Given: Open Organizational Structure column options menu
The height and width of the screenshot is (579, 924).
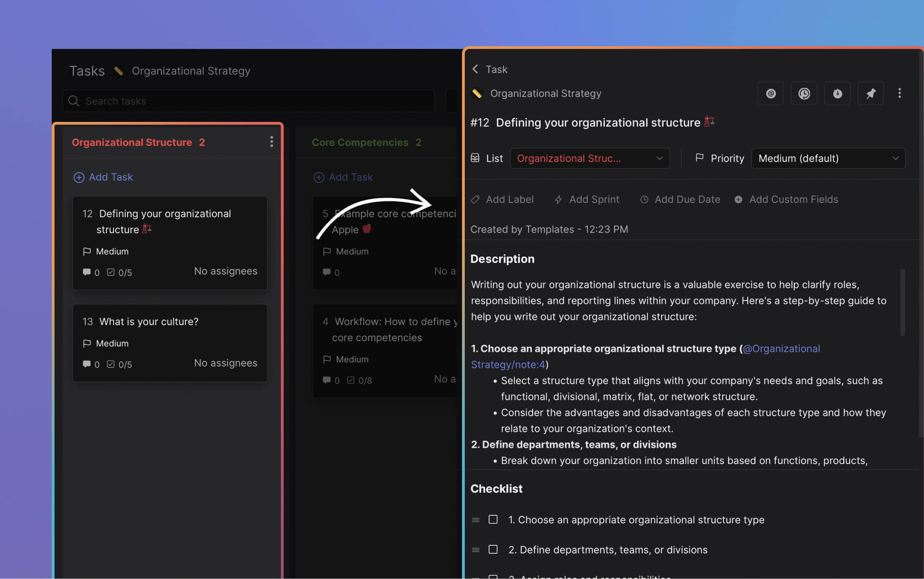Looking at the screenshot, I should tap(271, 142).
